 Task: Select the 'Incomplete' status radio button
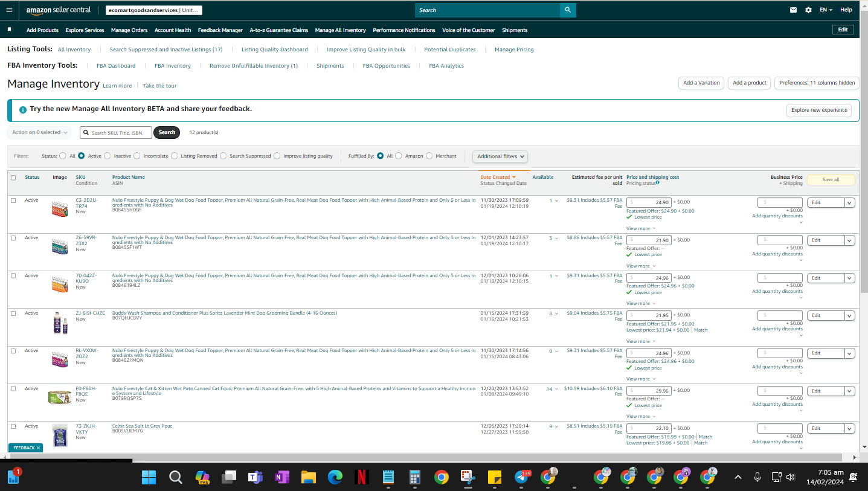click(x=137, y=156)
